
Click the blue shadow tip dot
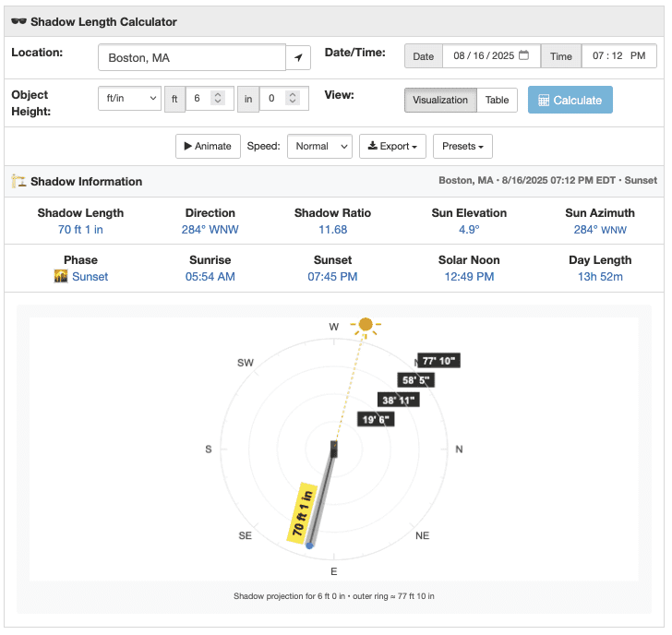(310, 545)
